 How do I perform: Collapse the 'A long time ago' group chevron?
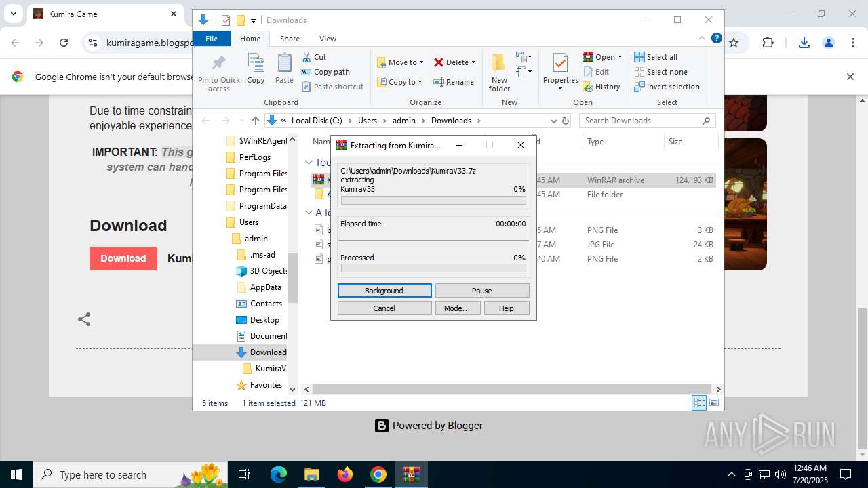(x=309, y=213)
